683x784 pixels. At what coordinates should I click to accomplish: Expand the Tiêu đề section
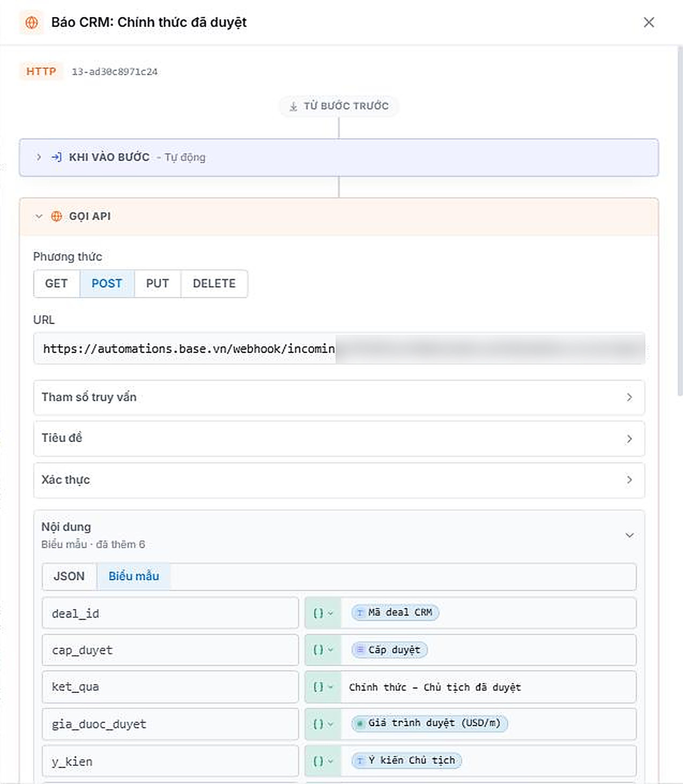point(339,439)
